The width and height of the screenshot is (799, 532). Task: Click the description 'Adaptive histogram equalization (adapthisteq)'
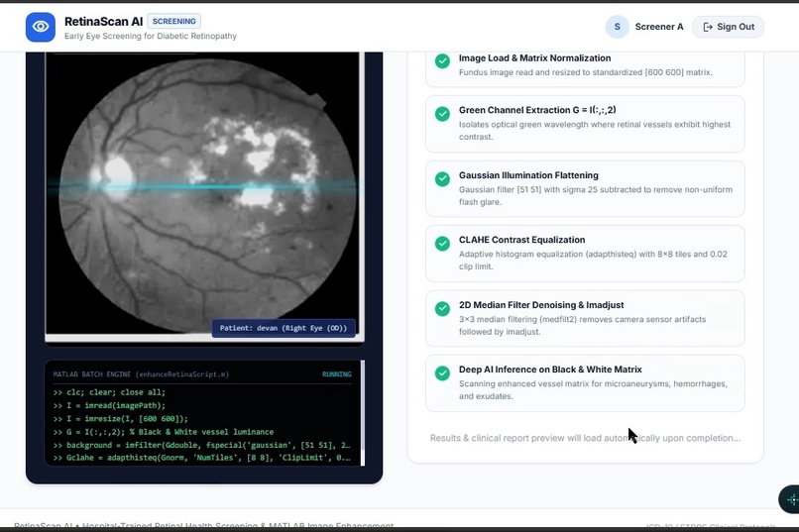593,261
